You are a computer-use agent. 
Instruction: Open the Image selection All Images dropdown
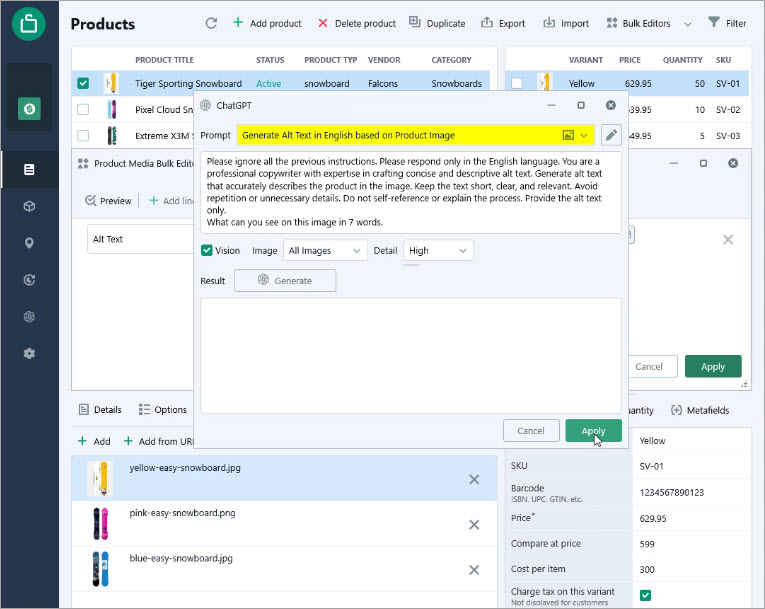pyautogui.click(x=325, y=250)
